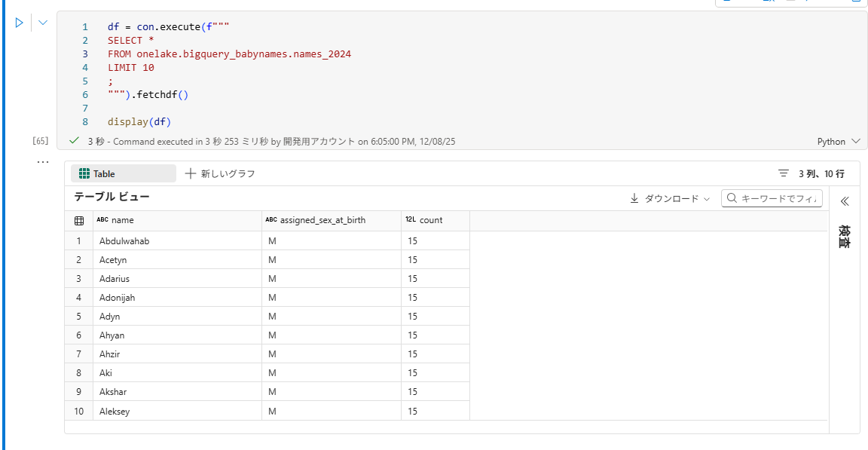Open run options chevron beside play button
Viewport: 868px width, 450px height.
coord(43,23)
